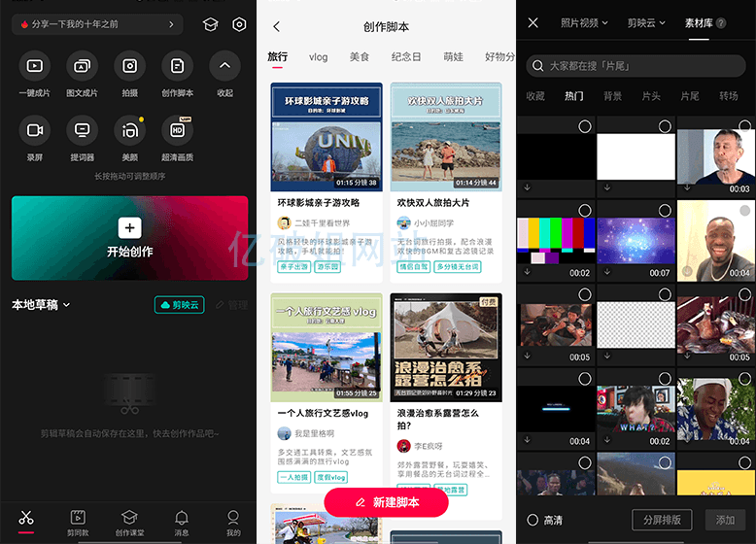Select the 美食 category tab
Image resolution: width=756 pixels, height=544 pixels.
(x=360, y=57)
